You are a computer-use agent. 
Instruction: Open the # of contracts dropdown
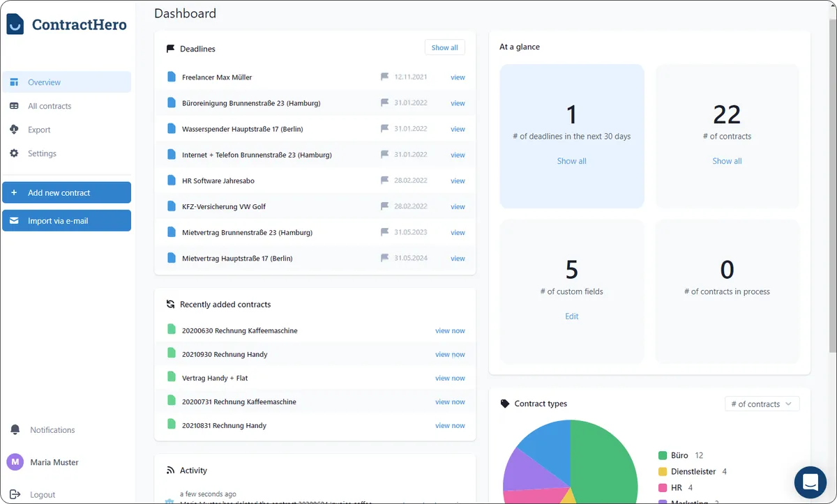762,404
